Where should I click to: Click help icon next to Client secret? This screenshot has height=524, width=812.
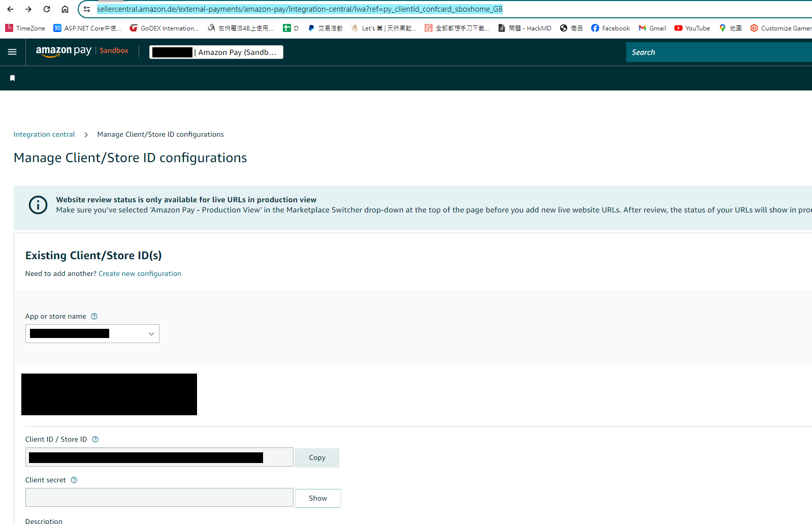[74, 480]
